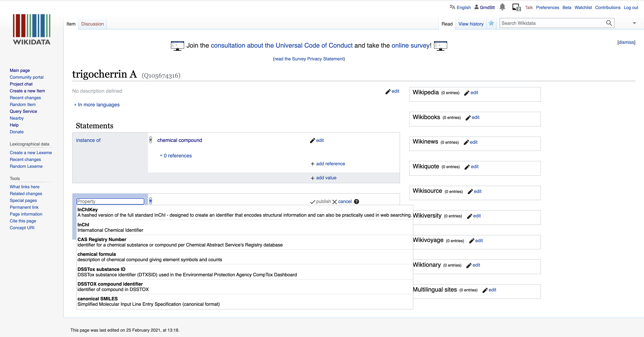Collapse the 0 references section
The image size is (644, 337).
pos(176,156)
